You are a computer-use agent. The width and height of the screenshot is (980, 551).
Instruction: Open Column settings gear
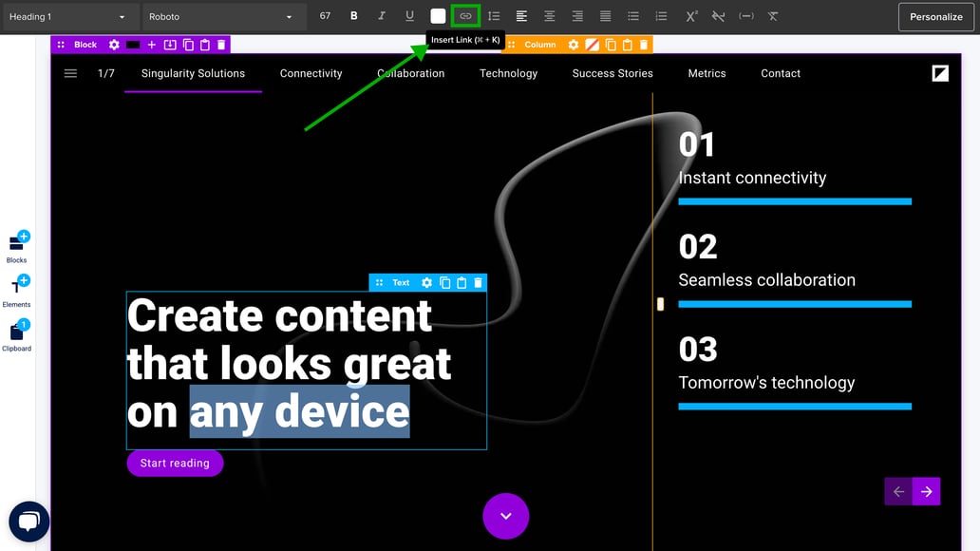coord(574,45)
